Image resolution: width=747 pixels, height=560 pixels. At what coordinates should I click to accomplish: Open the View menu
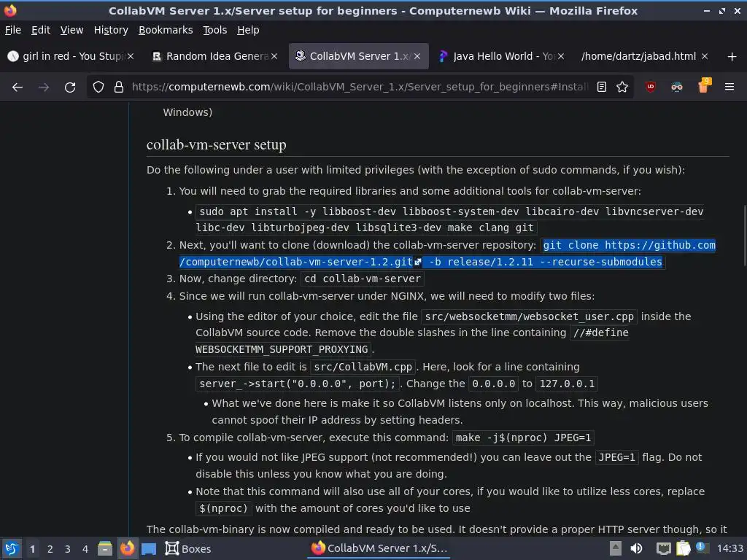click(71, 30)
